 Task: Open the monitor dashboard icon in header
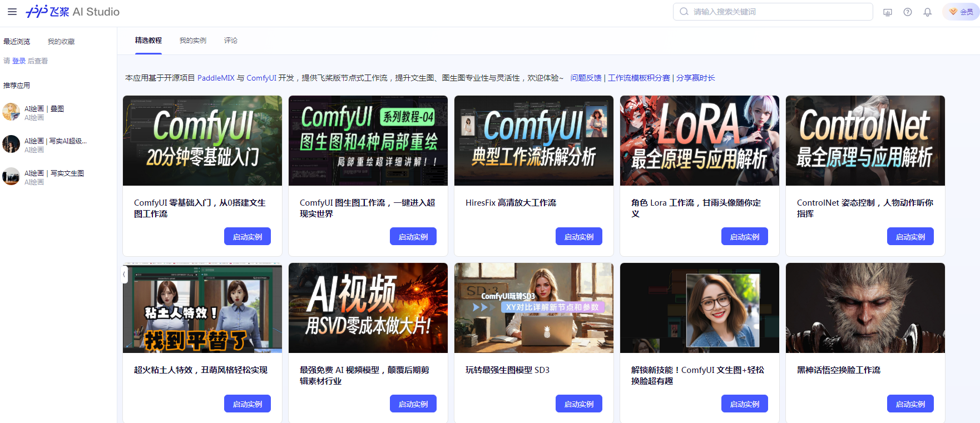[x=888, y=12]
